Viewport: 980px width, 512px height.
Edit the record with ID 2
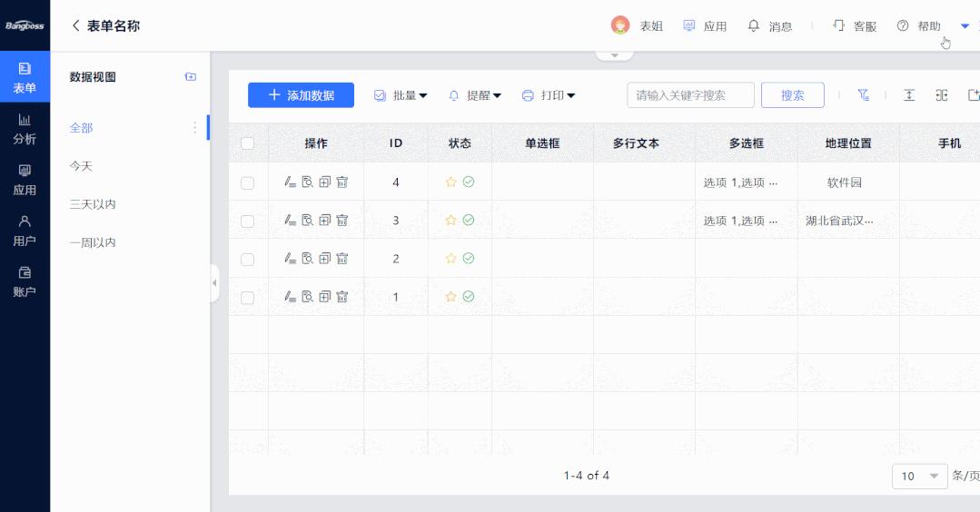point(290,259)
